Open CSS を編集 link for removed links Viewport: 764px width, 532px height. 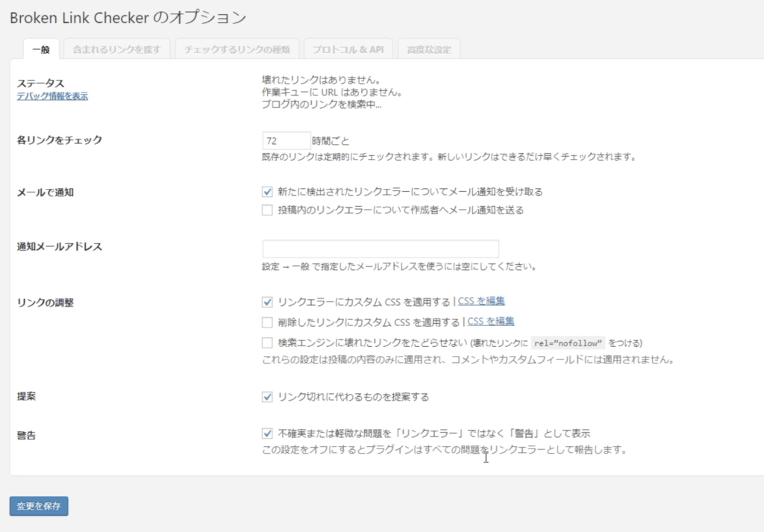click(491, 322)
